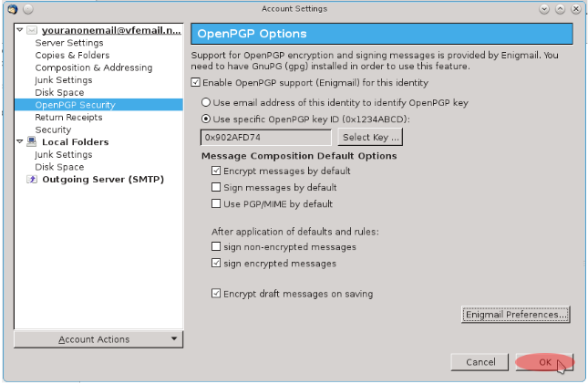Click the window menu icon in title bar

point(11,8)
